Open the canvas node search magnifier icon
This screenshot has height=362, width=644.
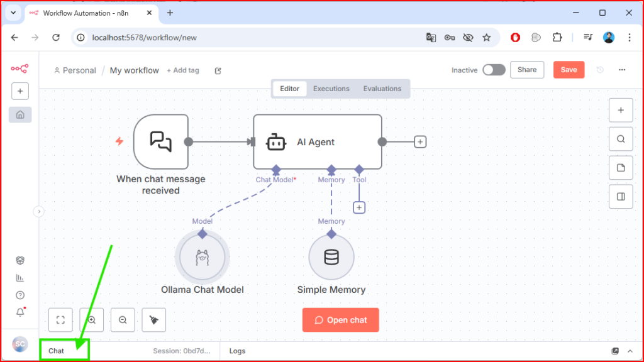(621, 139)
